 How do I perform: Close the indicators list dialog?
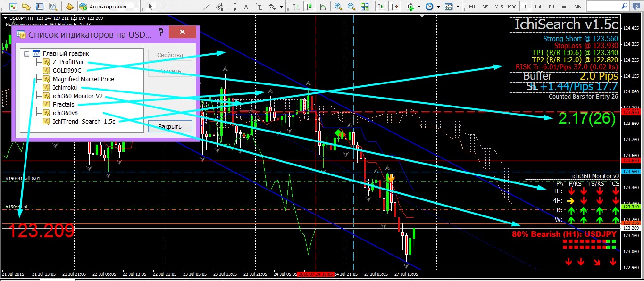(183, 33)
